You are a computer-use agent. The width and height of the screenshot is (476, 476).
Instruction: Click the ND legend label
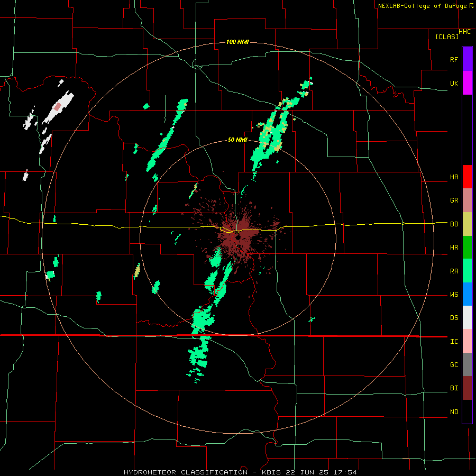454,412
